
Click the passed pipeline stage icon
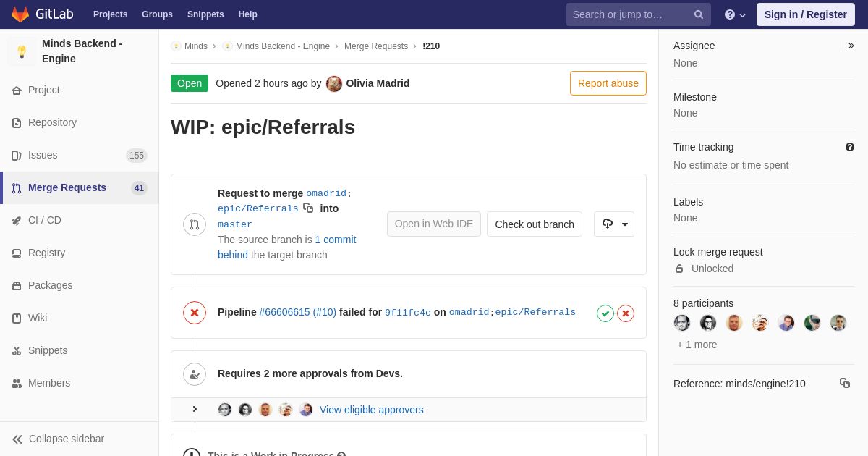pyautogui.click(x=605, y=313)
